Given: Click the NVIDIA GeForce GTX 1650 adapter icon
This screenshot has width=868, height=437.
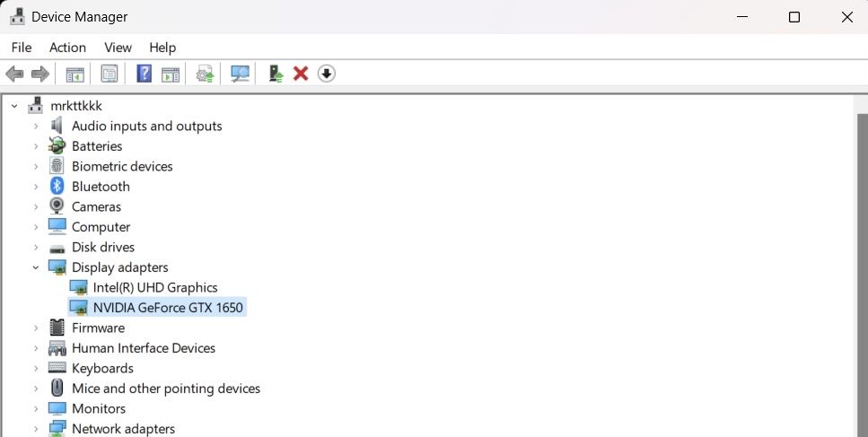Looking at the screenshot, I should pyautogui.click(x=78, y=308).
